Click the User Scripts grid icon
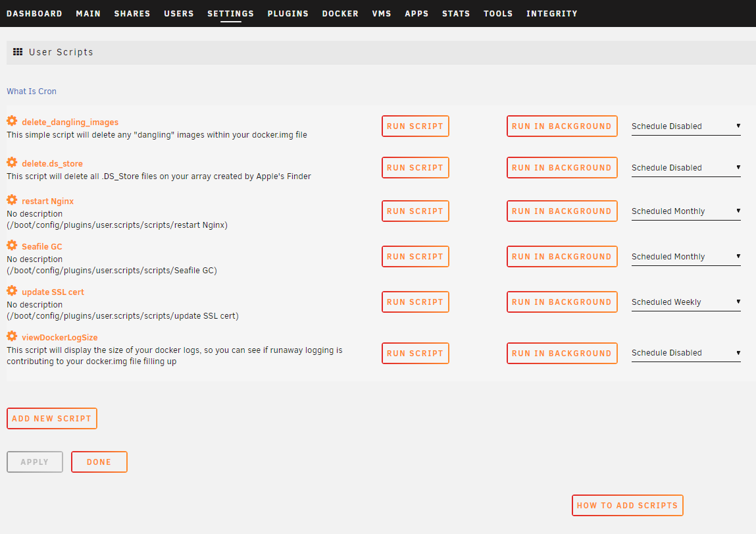Image resolution: width=756 pixels, height=534 pixels. pos(18,52)
